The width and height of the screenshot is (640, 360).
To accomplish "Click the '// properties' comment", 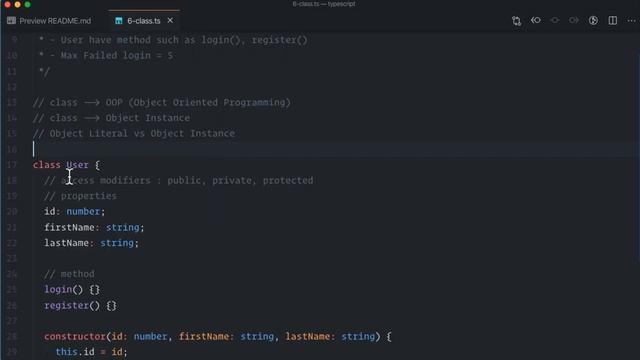I will click(x=80, y=196).
